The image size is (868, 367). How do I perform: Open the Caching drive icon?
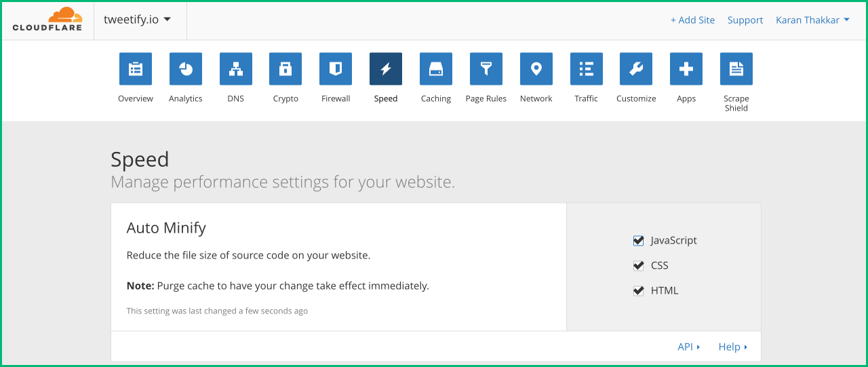click(436, 69)
